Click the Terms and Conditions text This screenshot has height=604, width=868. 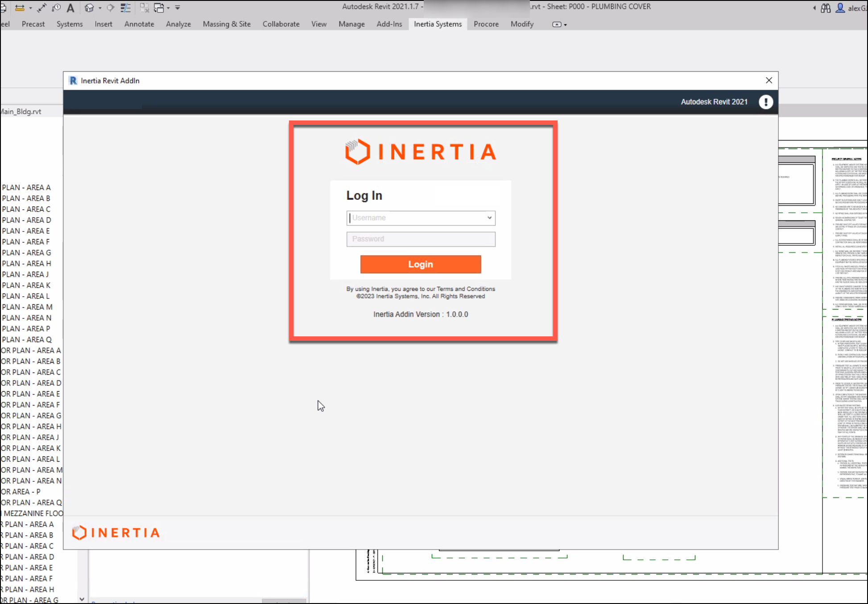(x=466, y=289)
